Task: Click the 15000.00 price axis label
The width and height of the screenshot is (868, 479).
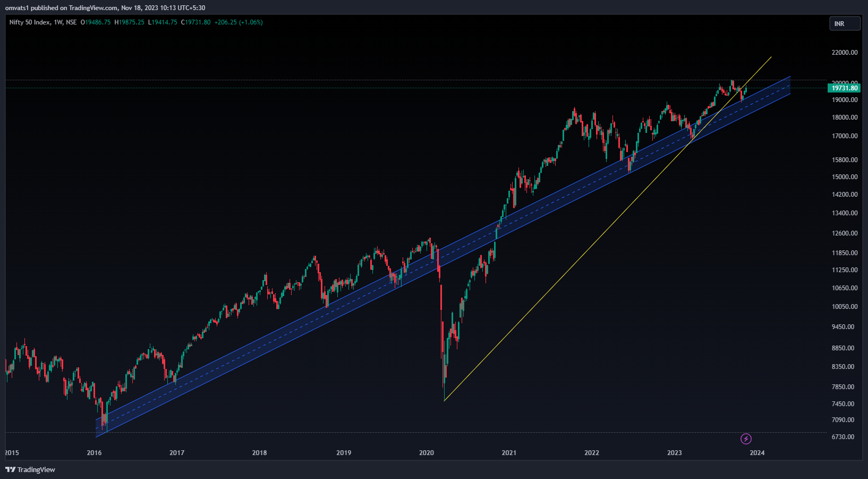Action: click(x=845, y=177)
